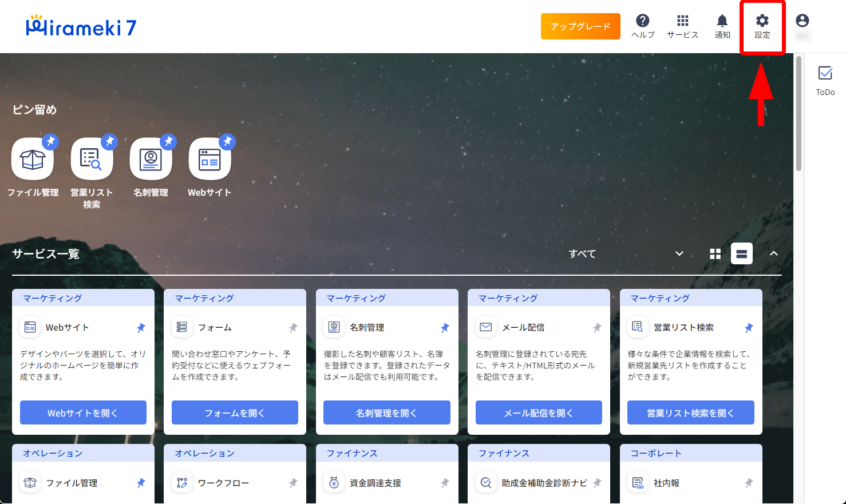Open the user account avatar icon
The height and width of the screenshot is (504, 846).
pos(802,21)
